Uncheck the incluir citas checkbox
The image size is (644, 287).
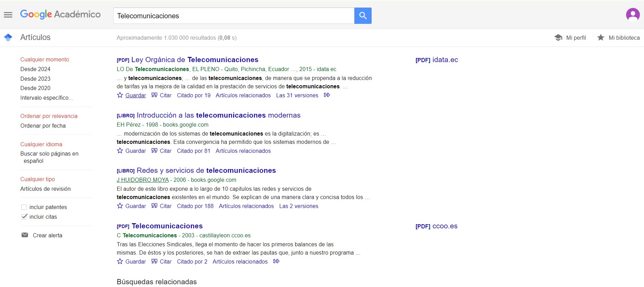point(24,217)
